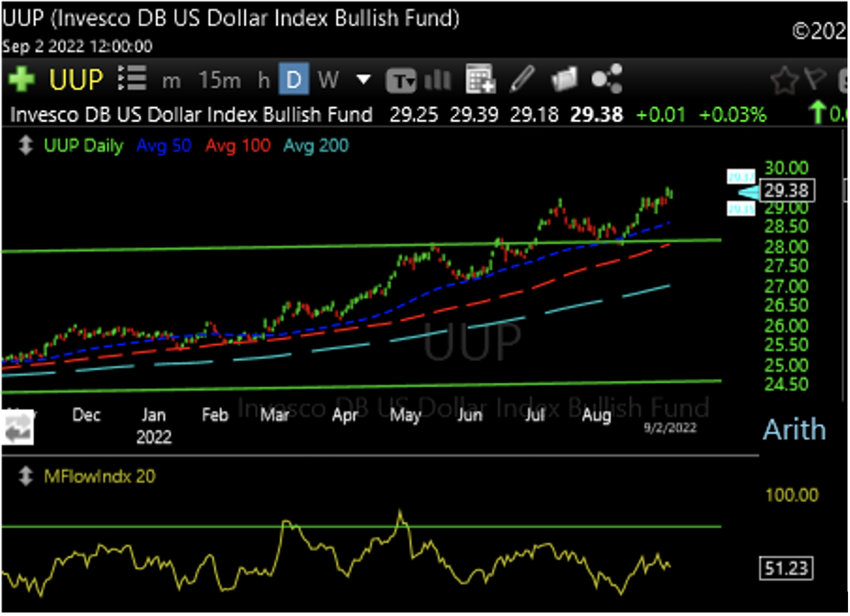Image resolution: width=850 pixels, height=616 pixels.
Task: Click the flag icon
Action: [x=815, y=79]
